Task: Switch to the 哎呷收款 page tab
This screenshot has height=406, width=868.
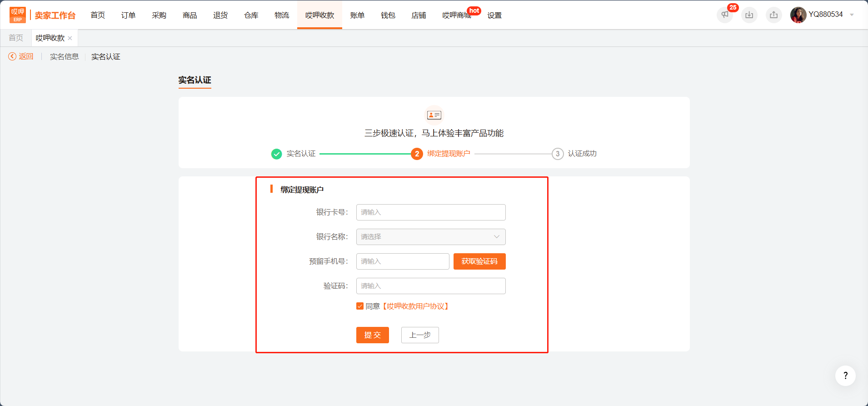Action: (50, 38)
